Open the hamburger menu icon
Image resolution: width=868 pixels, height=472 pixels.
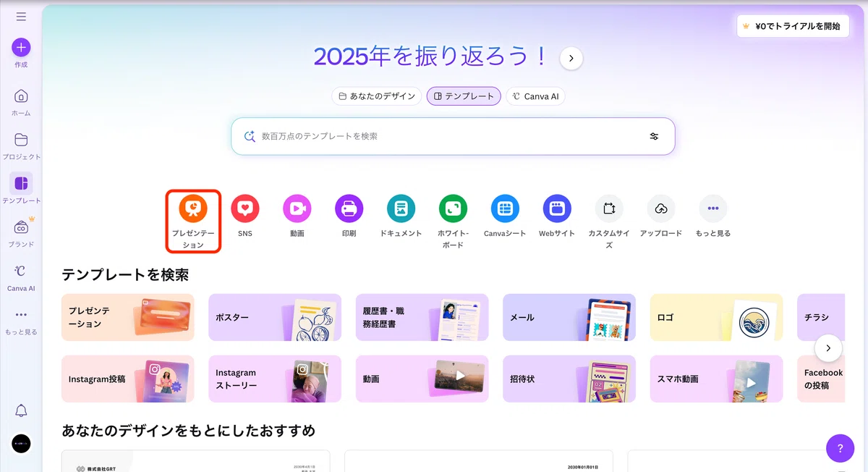tap(21, 17)
